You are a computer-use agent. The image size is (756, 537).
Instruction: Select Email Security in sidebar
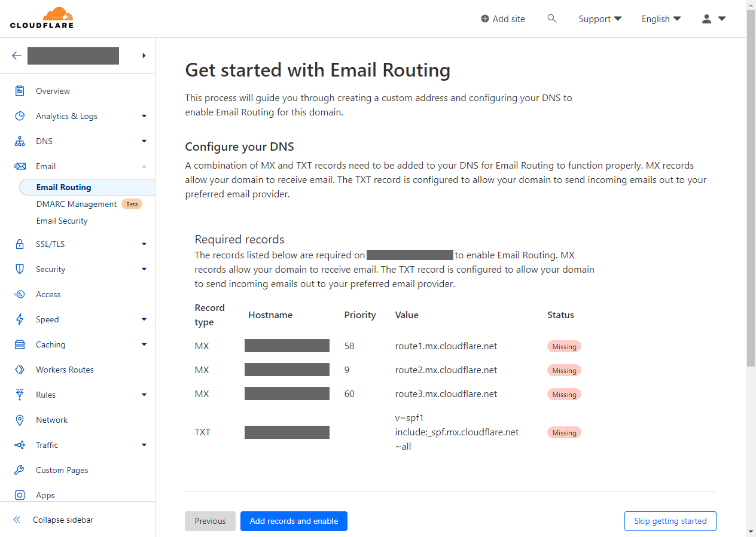pos(62,221)
